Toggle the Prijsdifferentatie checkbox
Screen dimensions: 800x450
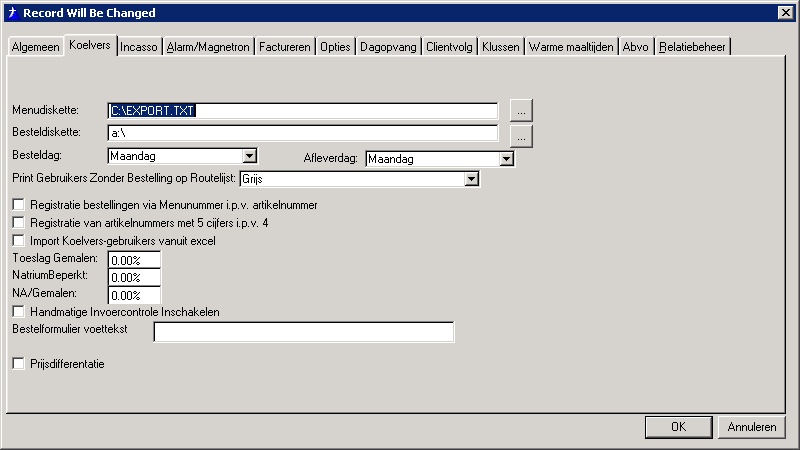tap(18, 363)
